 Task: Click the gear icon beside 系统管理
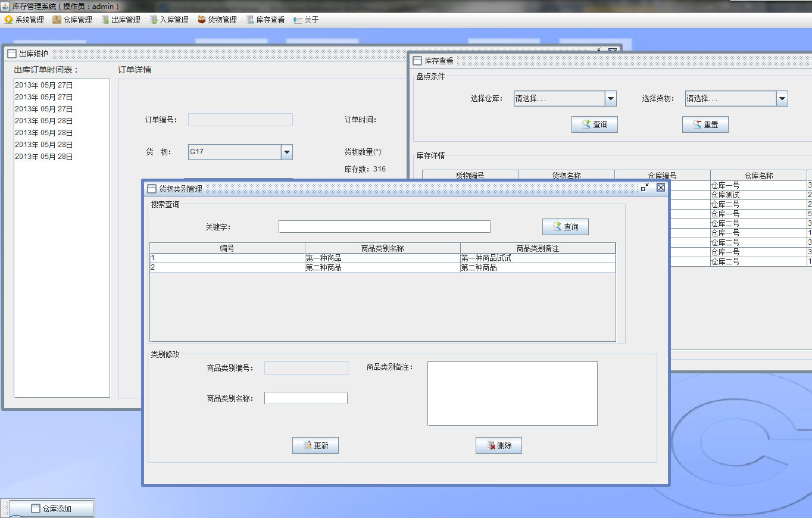pyautogui.click(x=8, y=20)
